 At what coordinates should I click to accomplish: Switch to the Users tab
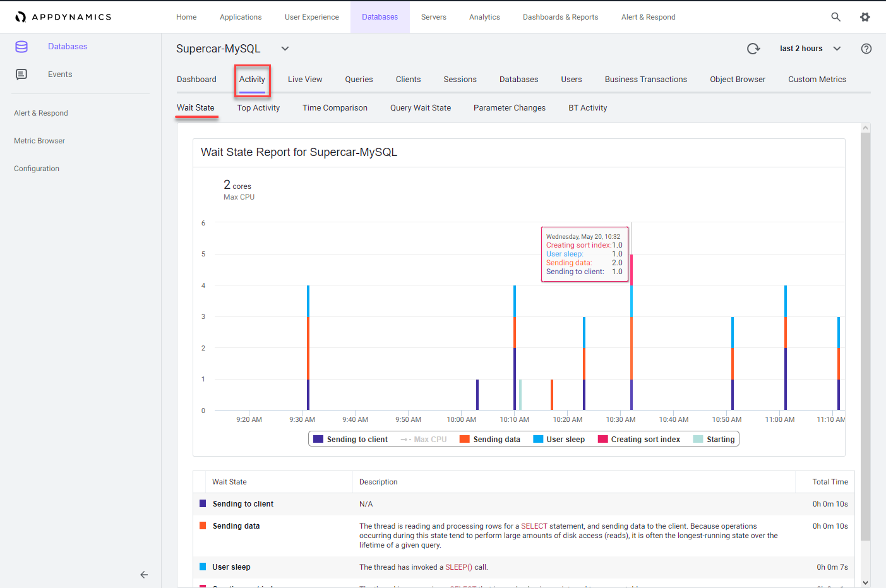(x=572, y=80)
